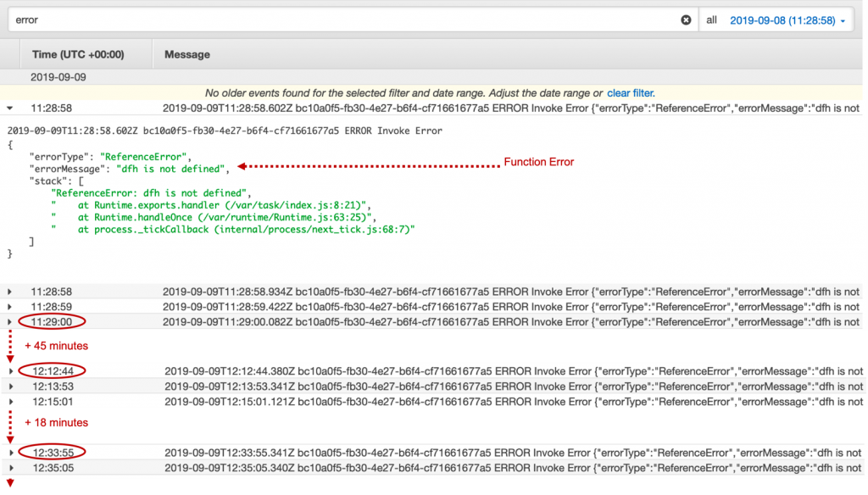Click the clear filter link
The width and height of the screenshot is (868, 495).
point(630,93)
